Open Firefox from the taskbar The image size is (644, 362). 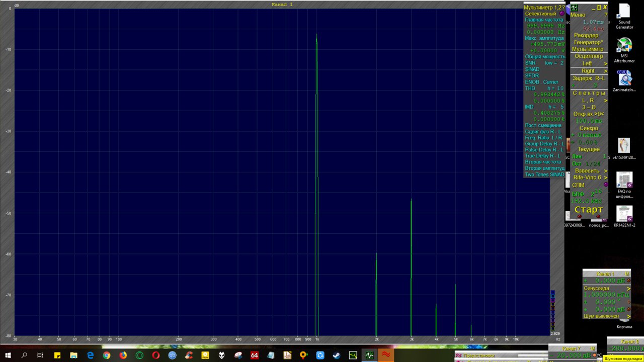pyautogui.click(x=123, y=355)
